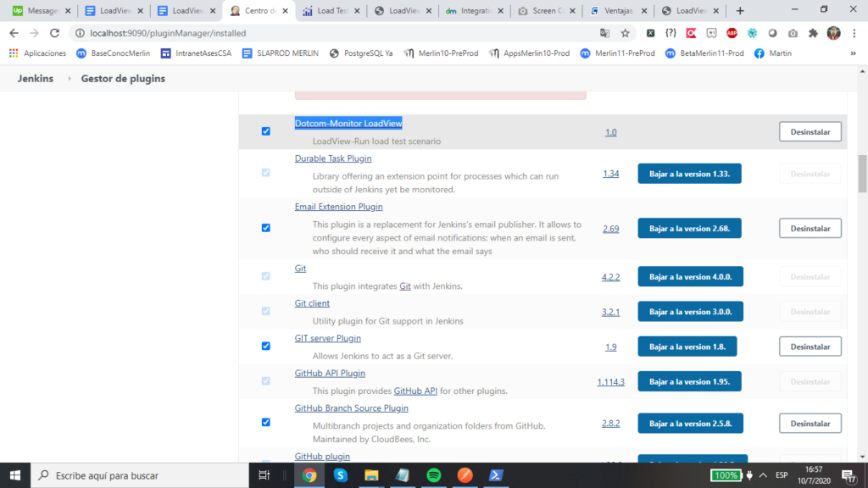Downgrade GIT server Plugin to 1.8

pos(687,347)
